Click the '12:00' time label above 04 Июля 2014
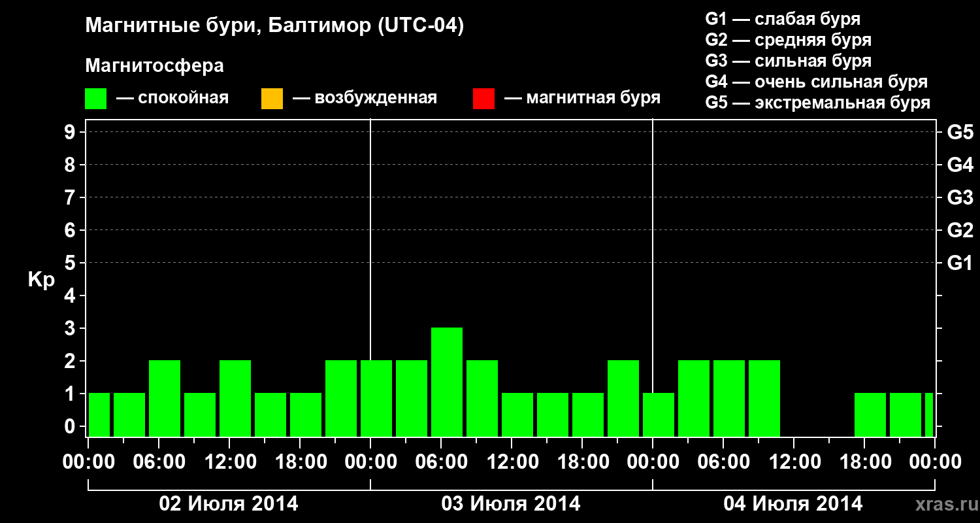The width and height of the screenshot is (980, 523). pos(794,462)
